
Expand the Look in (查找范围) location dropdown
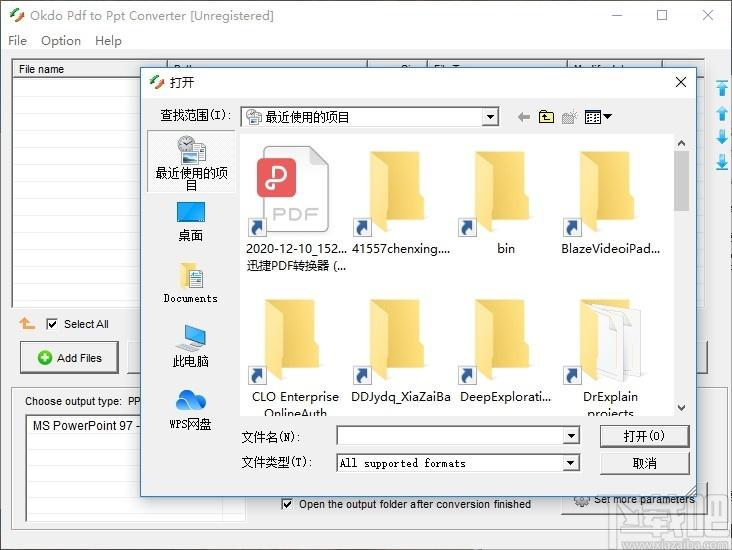coord(490,117)
